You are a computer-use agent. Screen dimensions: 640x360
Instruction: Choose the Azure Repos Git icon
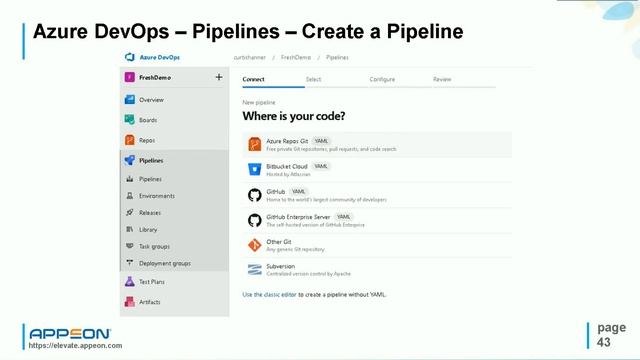[255, 144]
